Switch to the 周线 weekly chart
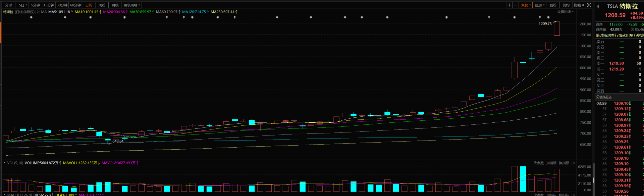Viewport: 644px width, 196px height. click(x=102, y=5)
